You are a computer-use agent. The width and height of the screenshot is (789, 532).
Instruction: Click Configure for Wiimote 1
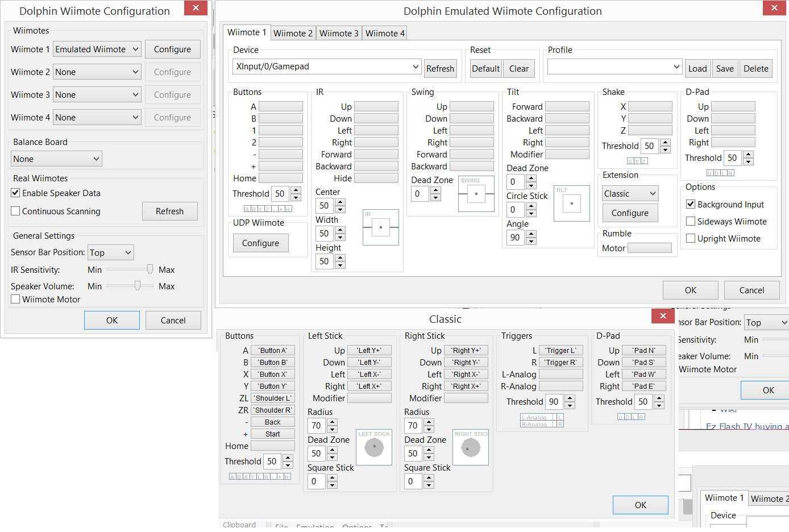173,49
